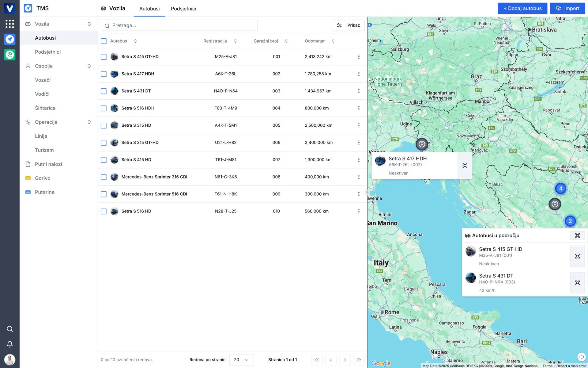Select all buses with header checkbox

click(x=104, y=41)
